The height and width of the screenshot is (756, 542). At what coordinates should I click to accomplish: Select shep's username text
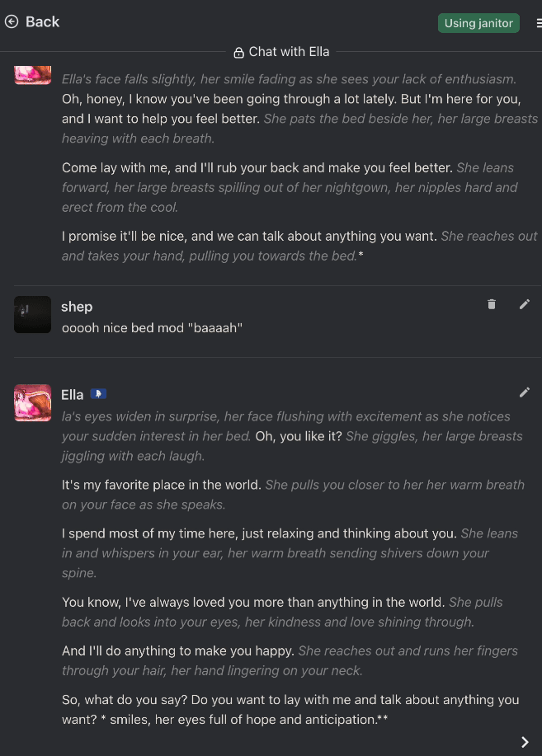coord(77,306)
